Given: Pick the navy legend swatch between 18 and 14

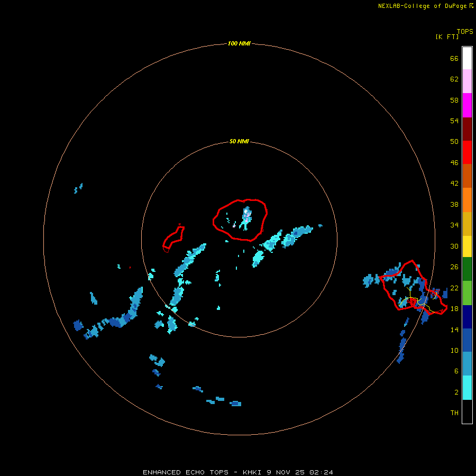Looking at the screenshot, I should (467, 317).
